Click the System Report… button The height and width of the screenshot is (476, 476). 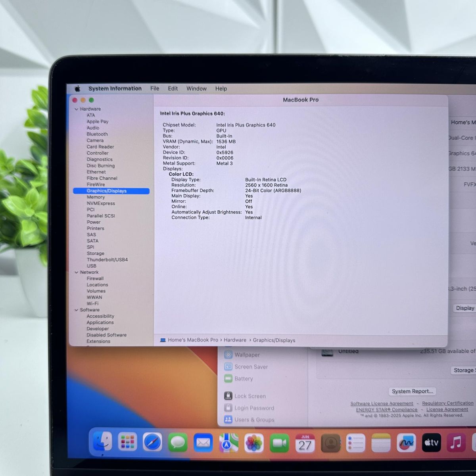[x=412, y=391]
